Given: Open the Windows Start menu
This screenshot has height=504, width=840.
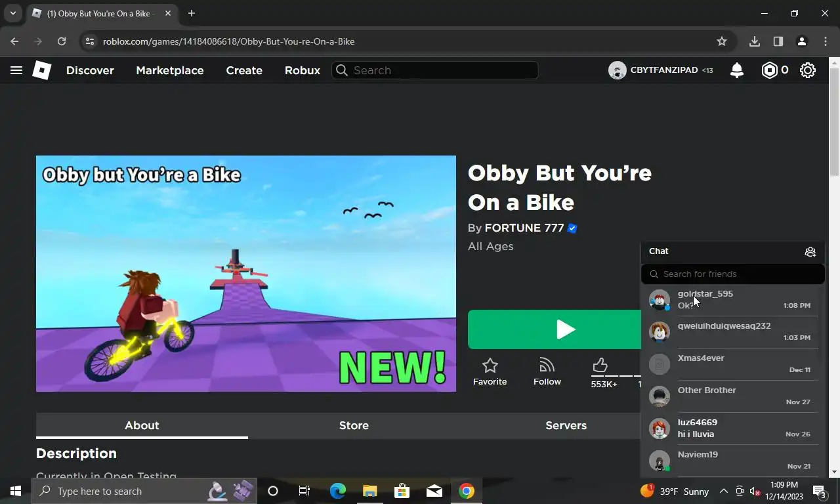Looking at the screenshot, I should [16, 491].
